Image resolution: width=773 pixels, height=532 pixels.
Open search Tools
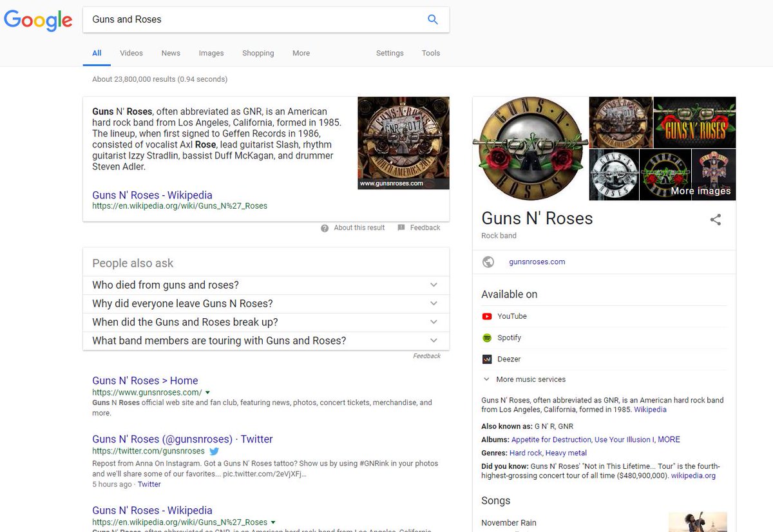431,53
